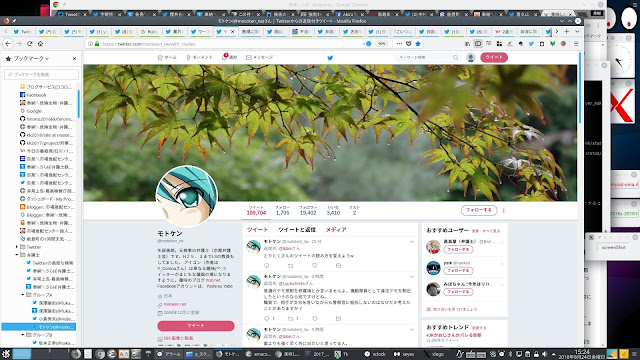Open emacs window from taskbar
This screenshot has height=360, width=640.
click(x=258, y=354)
